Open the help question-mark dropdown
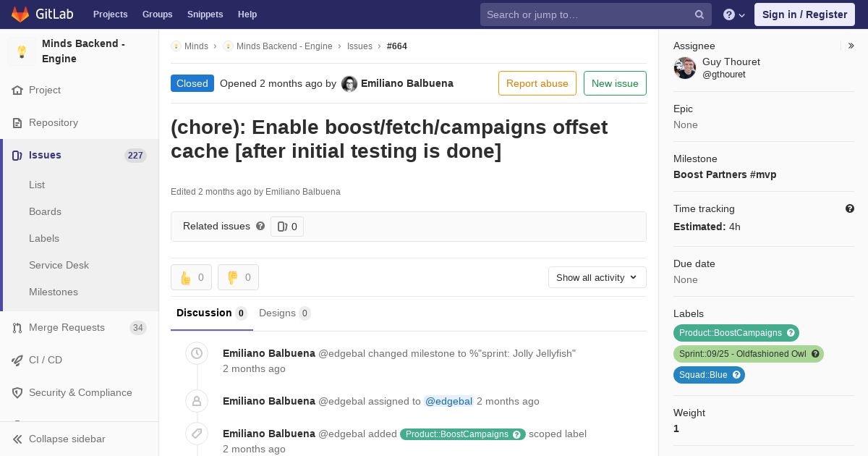 733,14
